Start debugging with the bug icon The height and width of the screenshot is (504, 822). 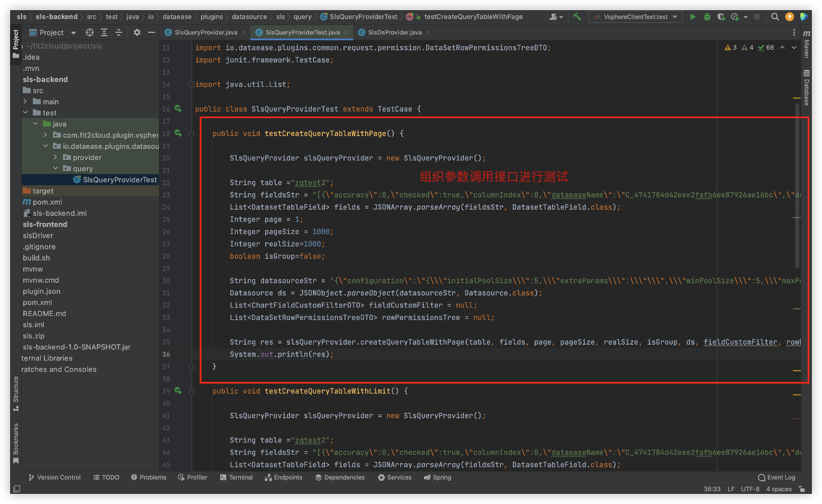point(707,17)
